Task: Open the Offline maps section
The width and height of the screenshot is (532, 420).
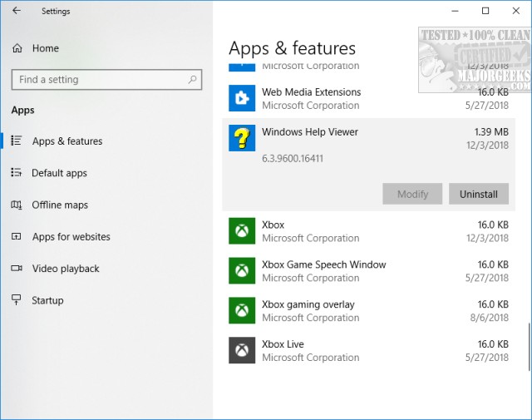Action: click(x=60, y=205)
